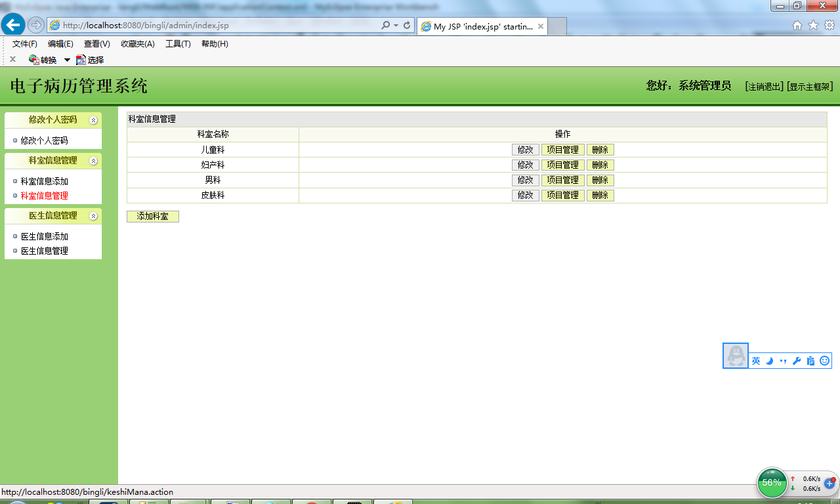Open the home icon in browser toolbar
Viewport: 840px width, 504px height.
(x=797, y=26)
